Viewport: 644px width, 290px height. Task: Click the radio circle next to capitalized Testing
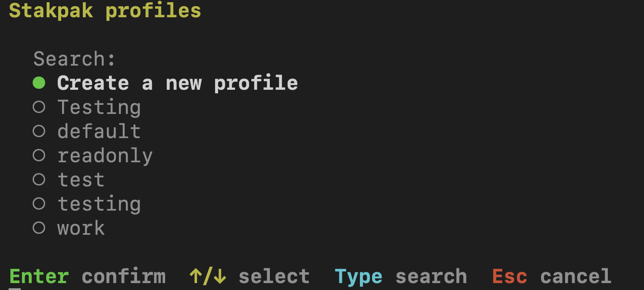[x=39, y=107]
